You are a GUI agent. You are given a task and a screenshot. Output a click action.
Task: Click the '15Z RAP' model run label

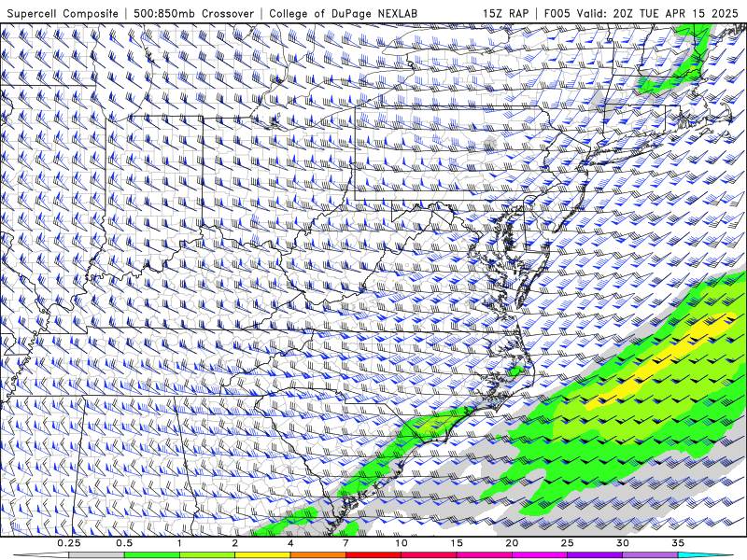tap(505, 13)
